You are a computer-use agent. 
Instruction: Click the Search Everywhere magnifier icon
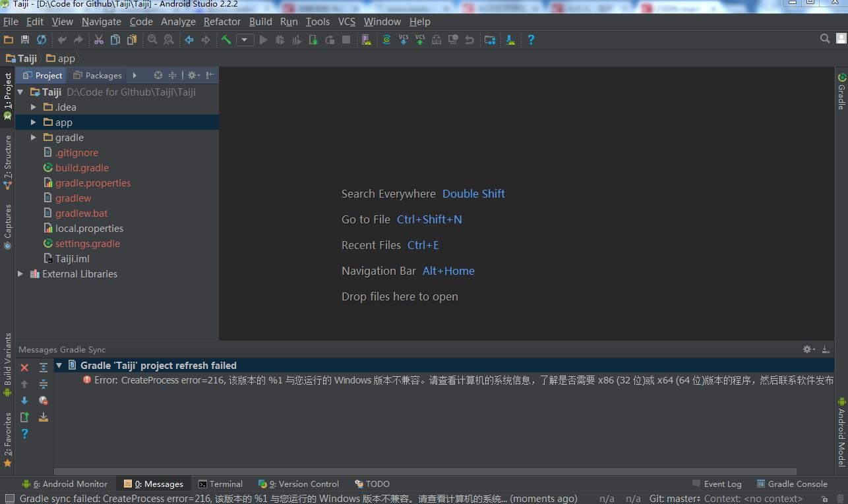click(825, 39)
